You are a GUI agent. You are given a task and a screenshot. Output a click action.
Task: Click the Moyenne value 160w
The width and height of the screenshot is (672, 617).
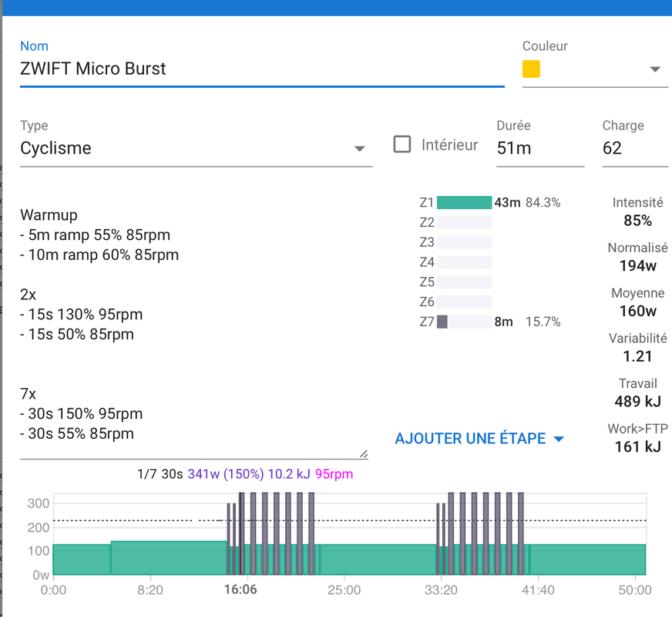(x=638, y=311)
